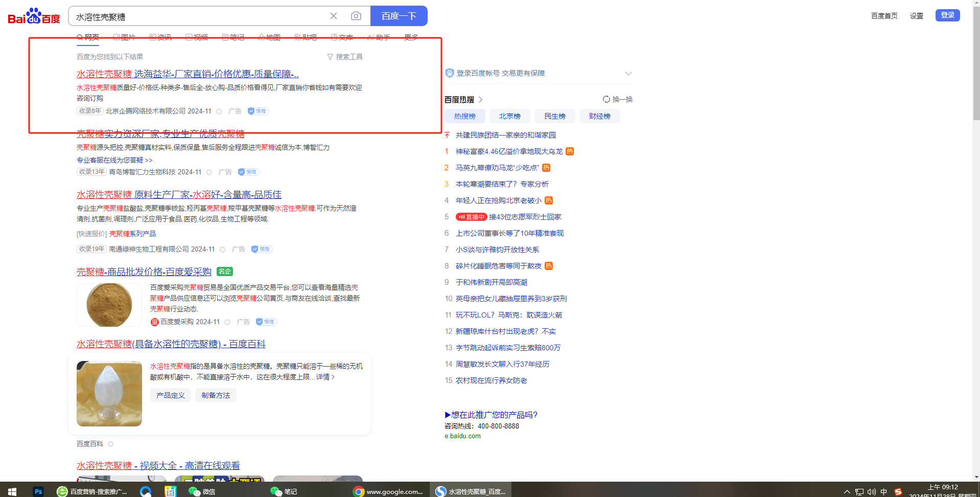Show hidden system tray icons
The width and height of the screenshot is (980, 497).
(x=847, y=491)
